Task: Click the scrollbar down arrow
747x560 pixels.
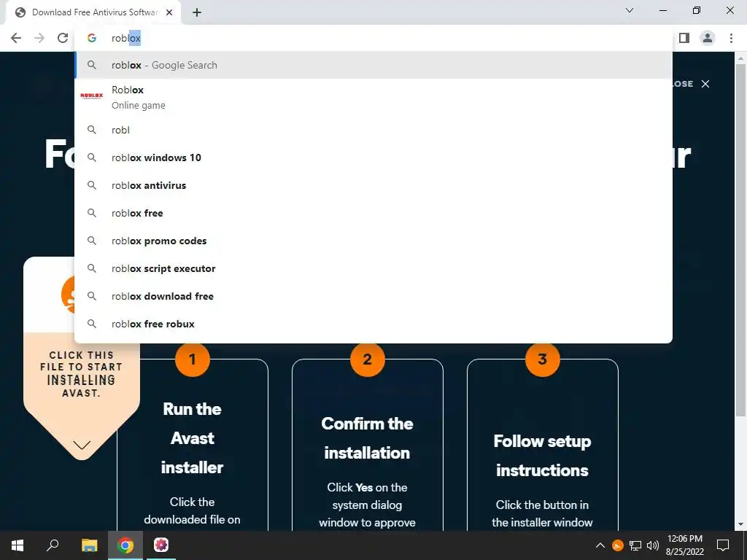Action: coord(740,524)
